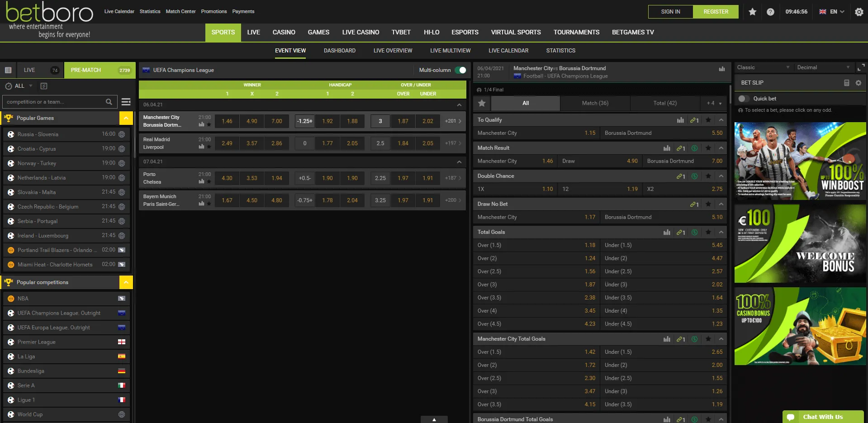The width and height of the screenshot is (868, 423).
Task: Toggle checkbox icon next to ALL filter
Action: click(x=44, y=86)
